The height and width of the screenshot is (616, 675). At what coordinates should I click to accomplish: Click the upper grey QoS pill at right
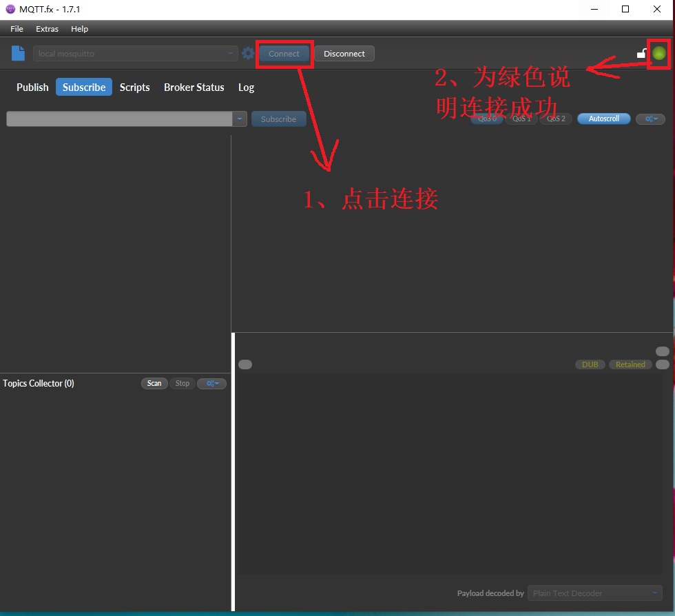pyautogui.click(x=662, y=351)
